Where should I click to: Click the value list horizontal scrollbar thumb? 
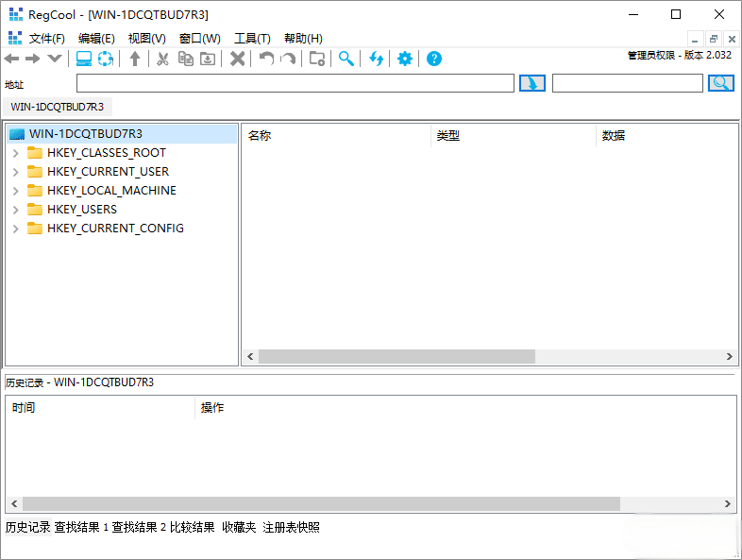[x=396, y=356]
